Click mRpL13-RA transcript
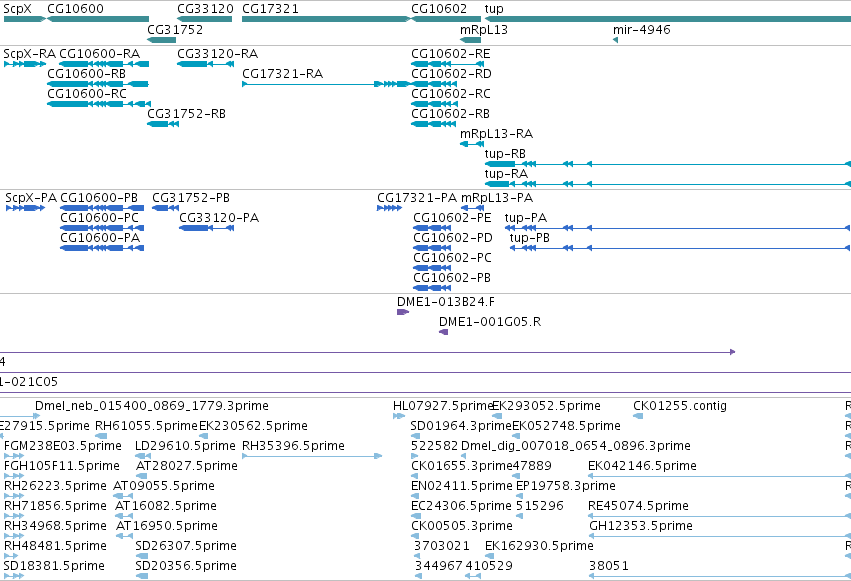Image resolution: width=851 pixels, height=581 pixels. [472, 144]
